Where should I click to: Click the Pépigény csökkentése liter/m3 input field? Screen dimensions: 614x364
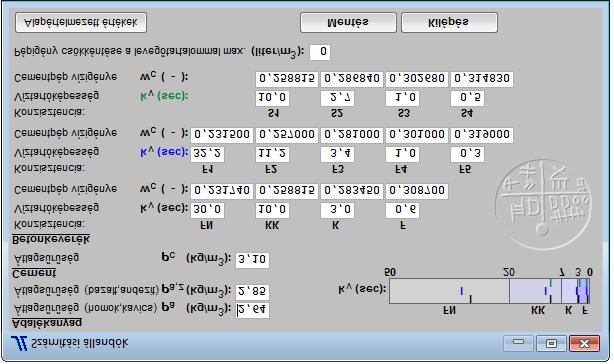coord(320,52)
